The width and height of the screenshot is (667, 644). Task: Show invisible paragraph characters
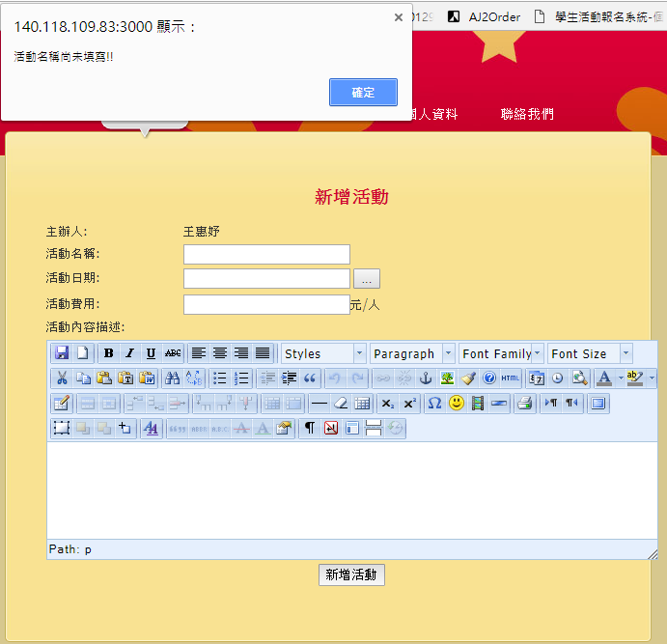click(310, 428)
